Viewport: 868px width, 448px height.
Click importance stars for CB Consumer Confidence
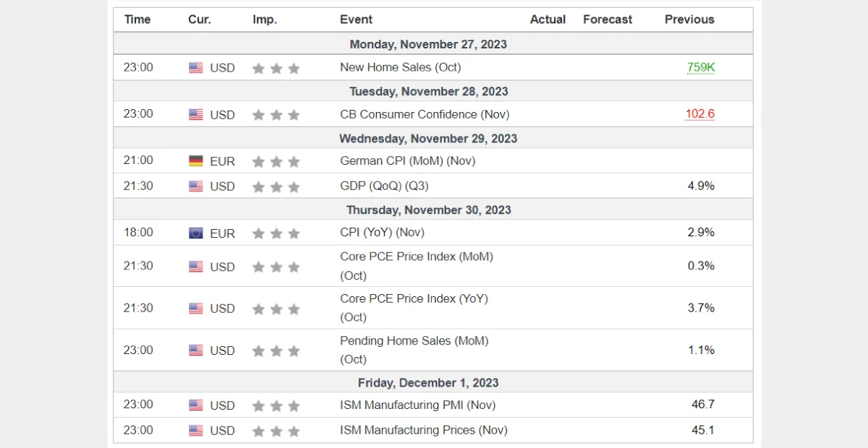tap(276, 115)
